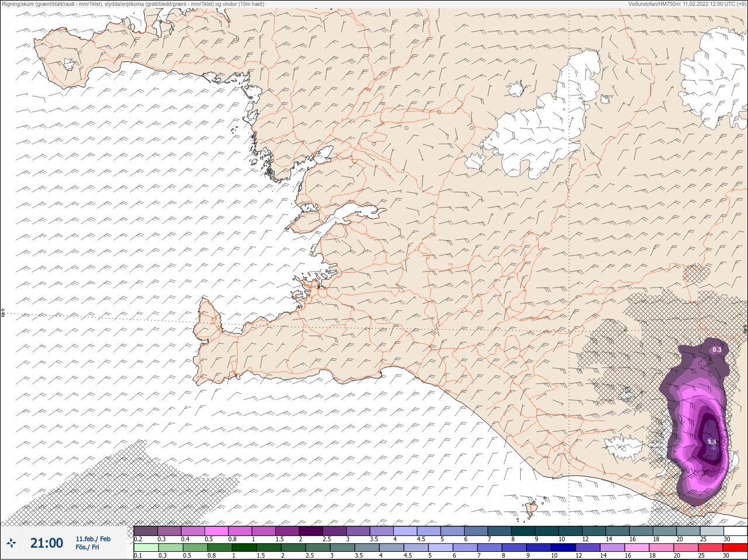748x560 pixels.
Task: Select top-row dark teal swatch between 9 and 10
Action: point(547,531)
